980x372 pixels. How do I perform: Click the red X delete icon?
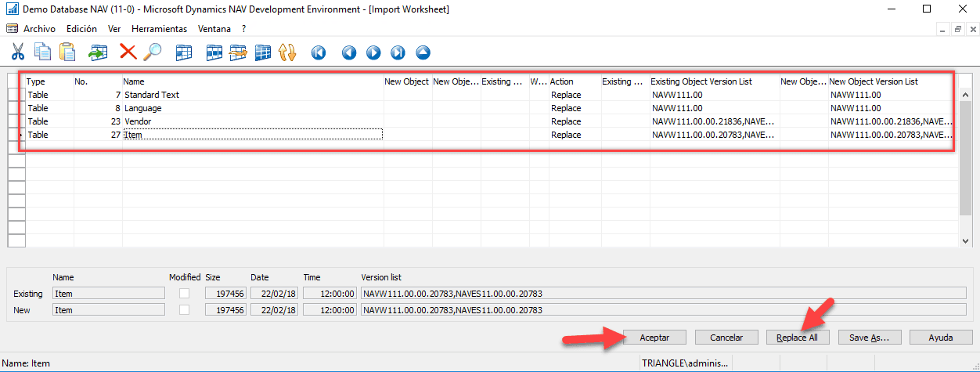pos(128,52)
